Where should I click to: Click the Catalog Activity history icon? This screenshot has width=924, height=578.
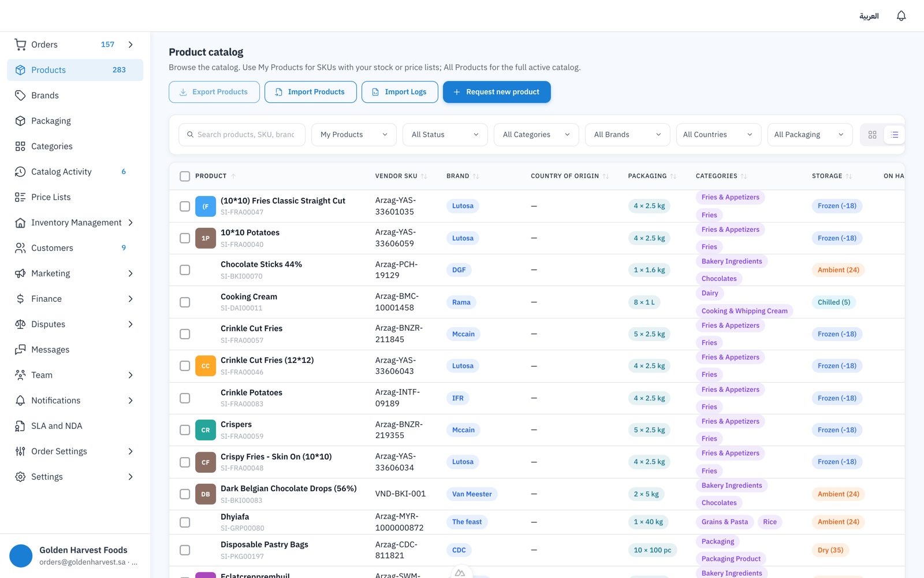pos(20,172)
